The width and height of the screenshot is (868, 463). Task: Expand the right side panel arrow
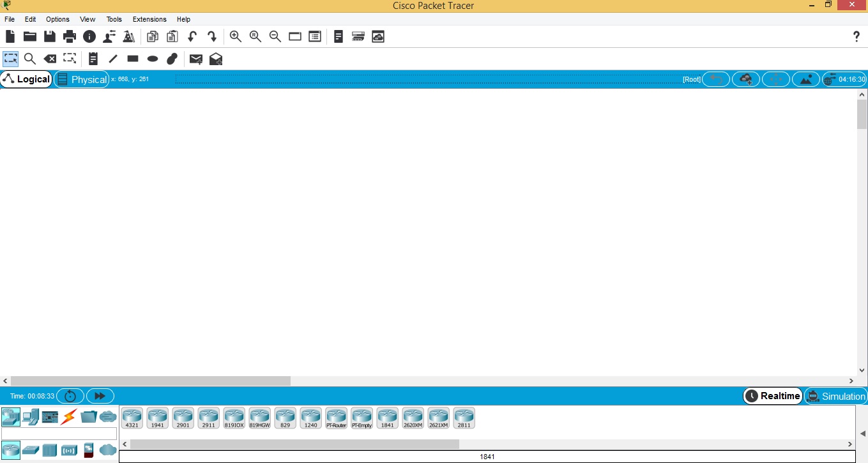click(x=862, y=434)
